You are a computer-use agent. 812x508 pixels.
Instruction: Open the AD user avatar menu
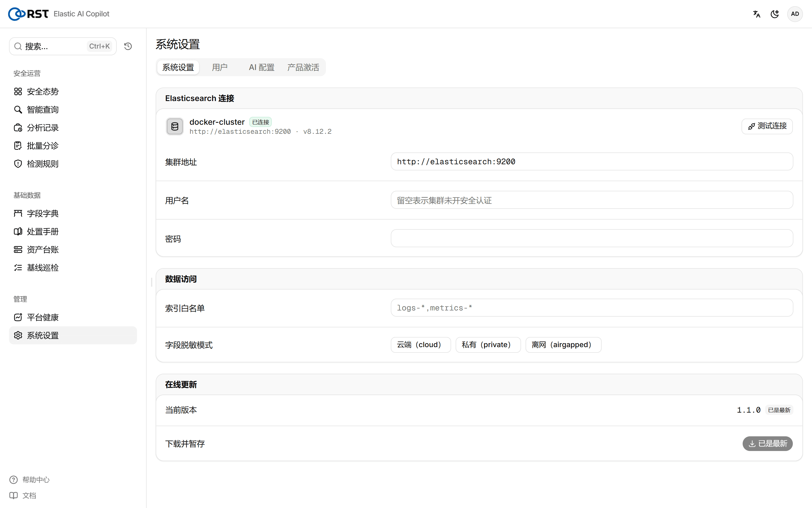(x=795, y=14)
